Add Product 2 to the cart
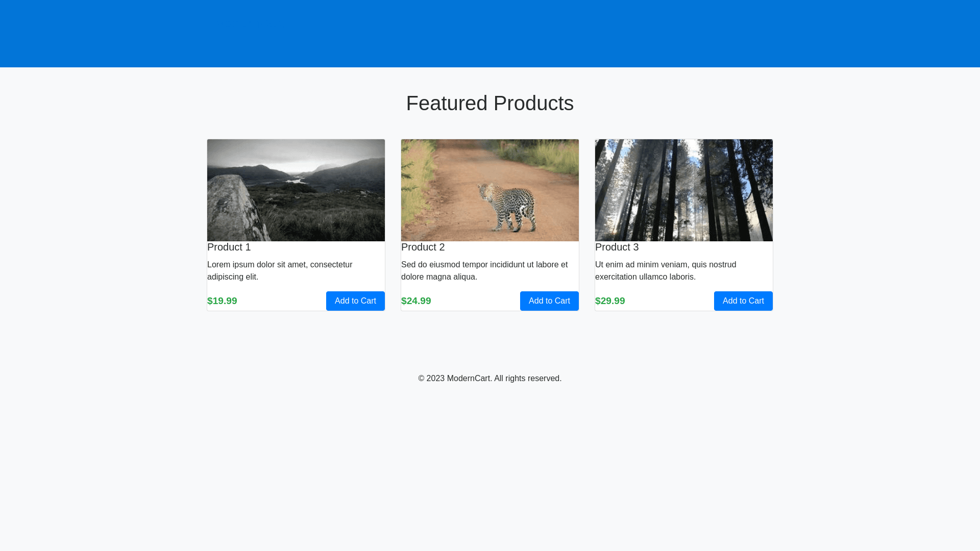 coord(549,301)
